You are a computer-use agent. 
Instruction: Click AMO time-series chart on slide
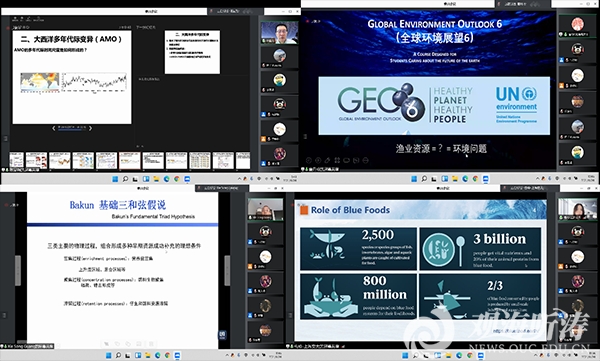tap(94, 82)
